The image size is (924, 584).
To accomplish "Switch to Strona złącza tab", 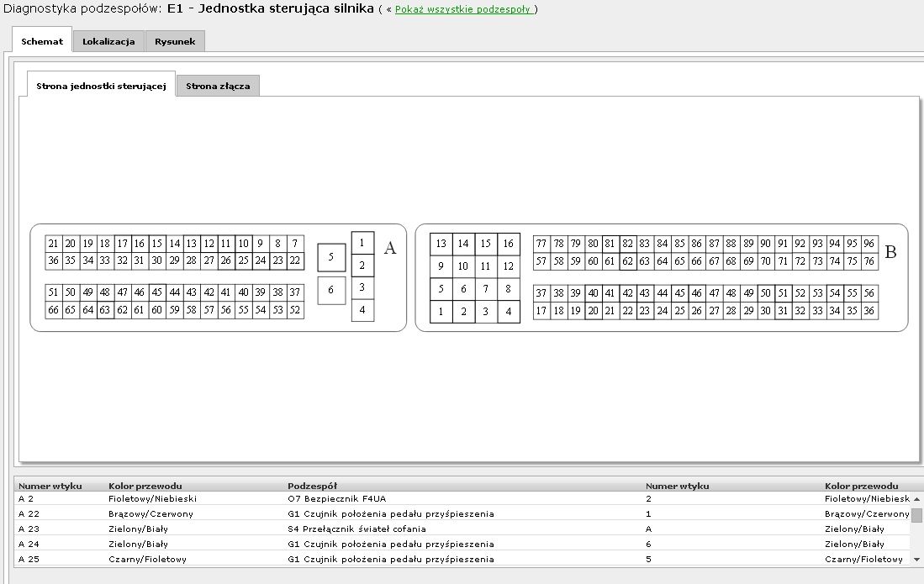I will (x=218, y=86).
